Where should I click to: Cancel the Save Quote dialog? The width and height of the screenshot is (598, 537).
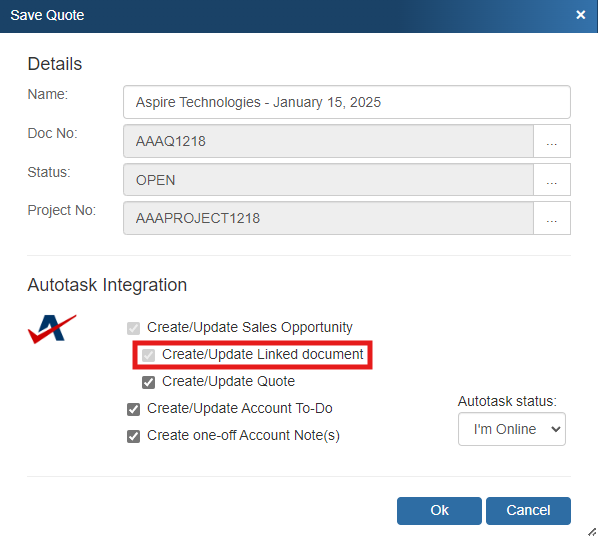pos(528,511)
